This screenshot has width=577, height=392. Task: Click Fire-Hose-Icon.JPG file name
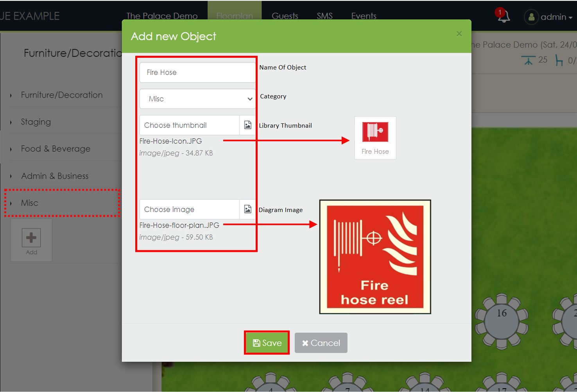pos(170,141)
